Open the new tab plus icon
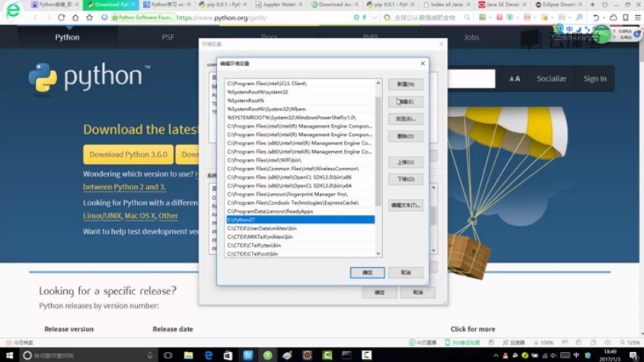Image resolution: width=644 pixels, height=362 pixels. pos(592,5)
